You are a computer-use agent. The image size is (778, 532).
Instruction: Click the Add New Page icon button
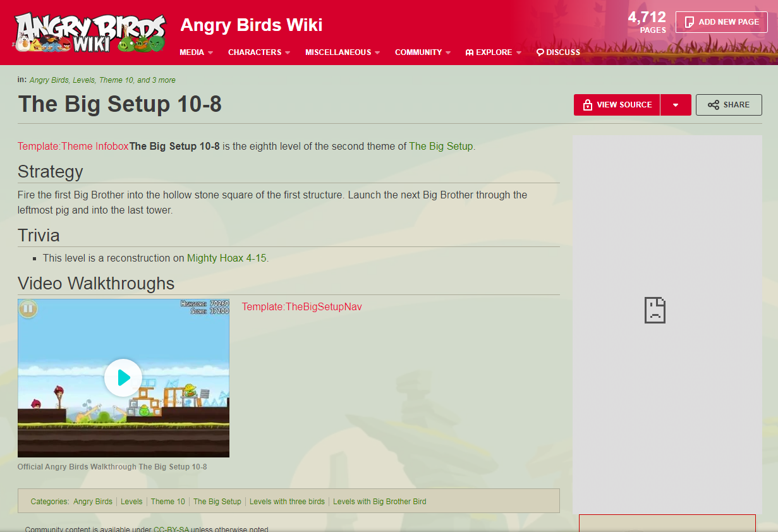[x=721, y=22]
